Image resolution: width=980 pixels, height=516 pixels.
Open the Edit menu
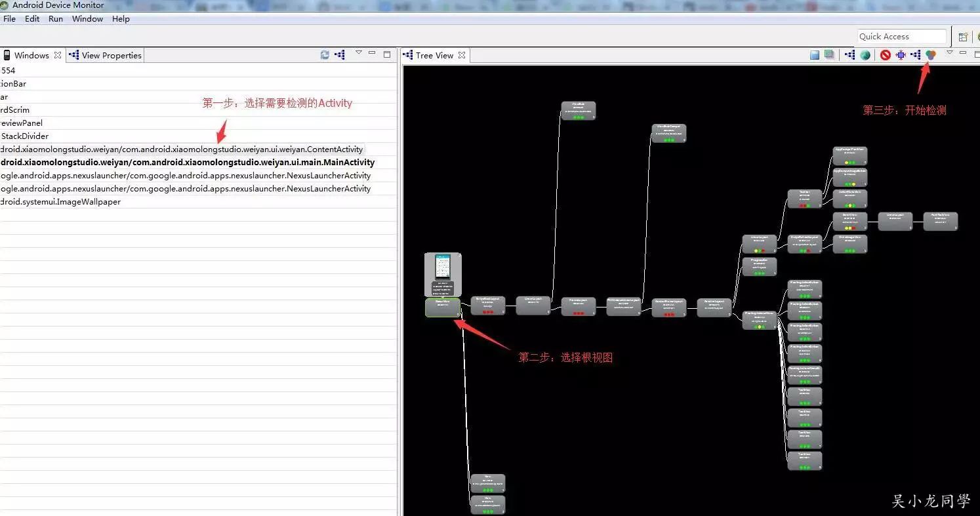pyautogui.click(x=32, y=19)
